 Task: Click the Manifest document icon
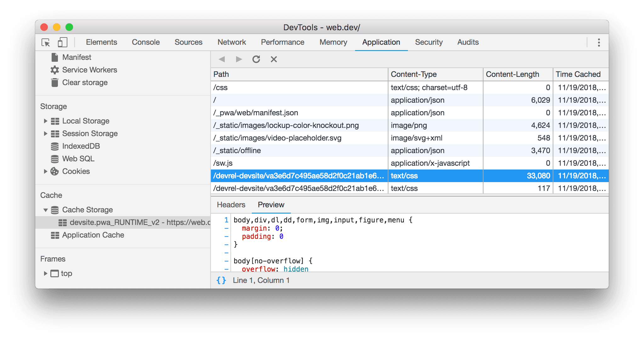click(x=54, y=57)
